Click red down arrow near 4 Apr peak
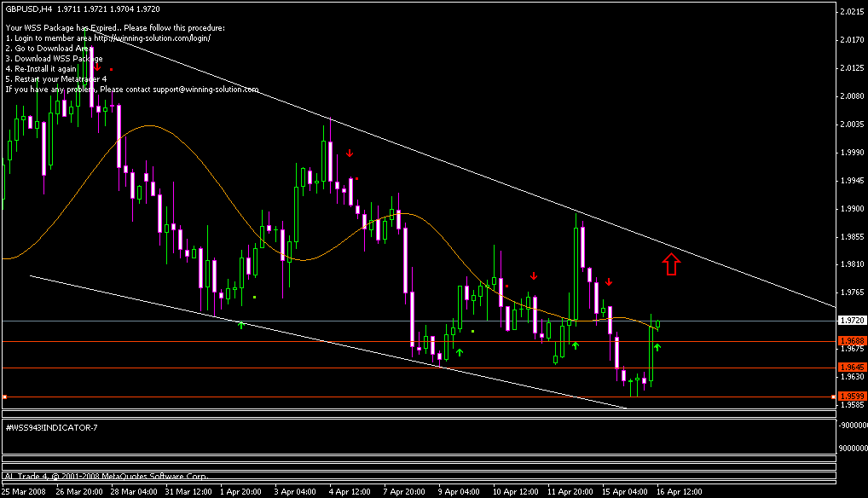 (350, 153)
